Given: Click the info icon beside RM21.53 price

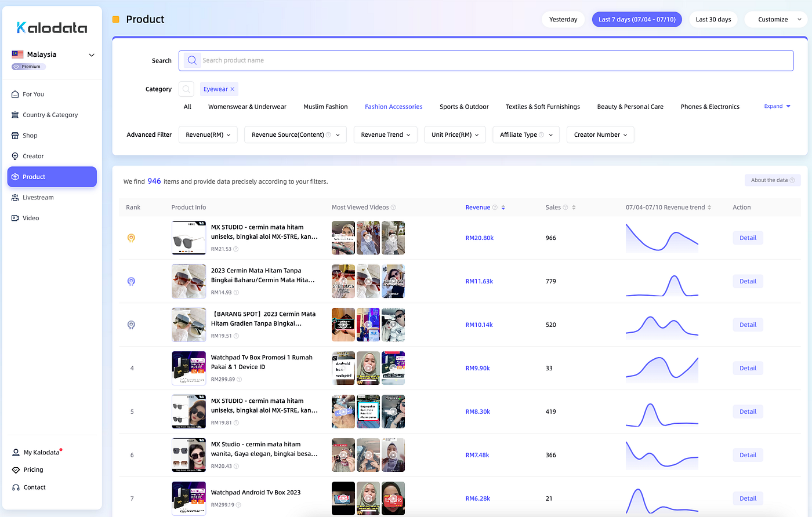Looking at the screenshot, I should pos(236,249).
